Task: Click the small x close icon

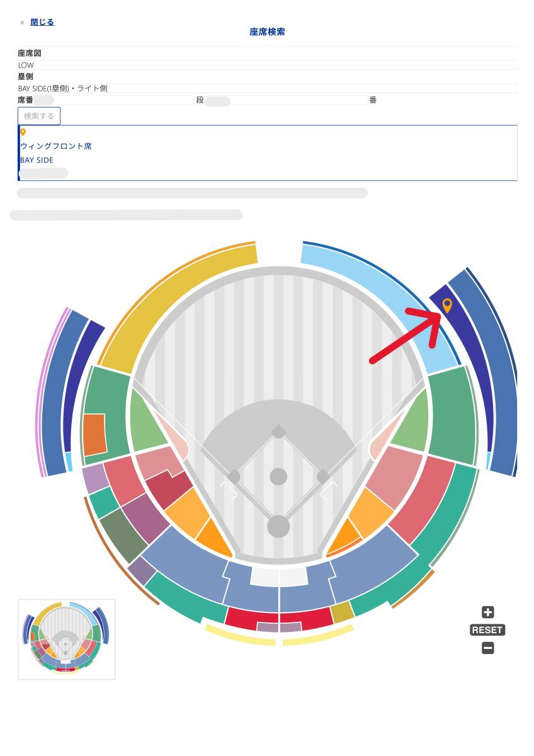Action: pos(22,23)
